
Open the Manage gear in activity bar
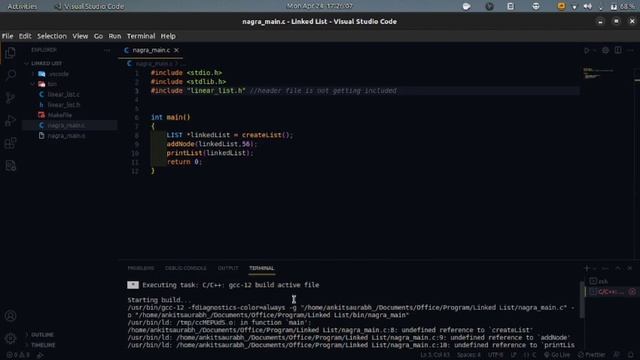pos(11,338)
